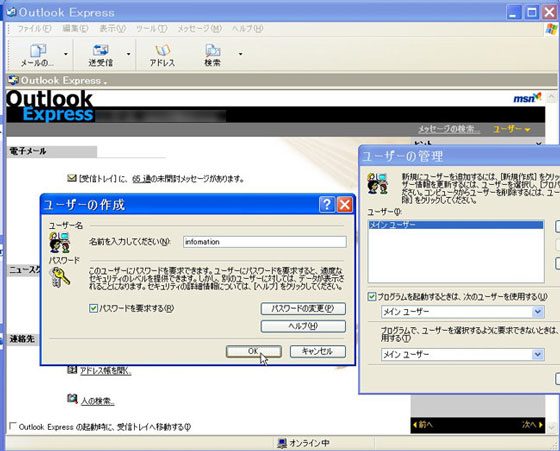Click the Send/Receive (送受信) toolbar icon

point(100,55)
